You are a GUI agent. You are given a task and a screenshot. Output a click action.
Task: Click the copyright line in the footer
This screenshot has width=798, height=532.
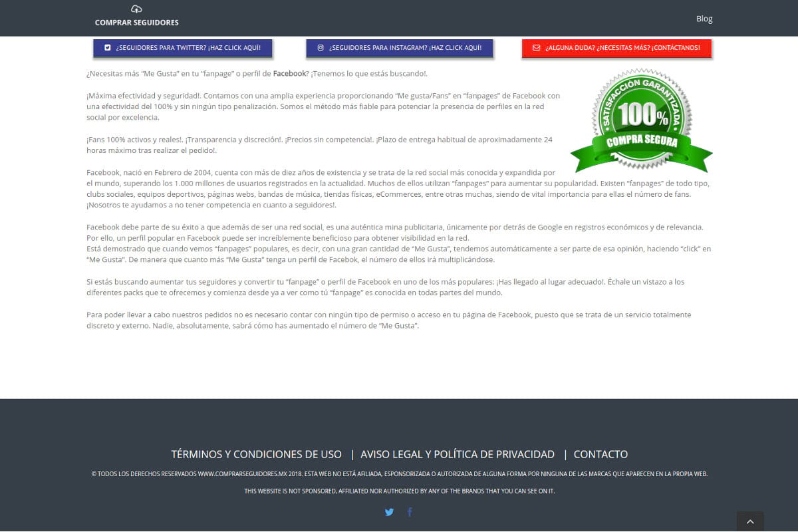tap(399, 474)
